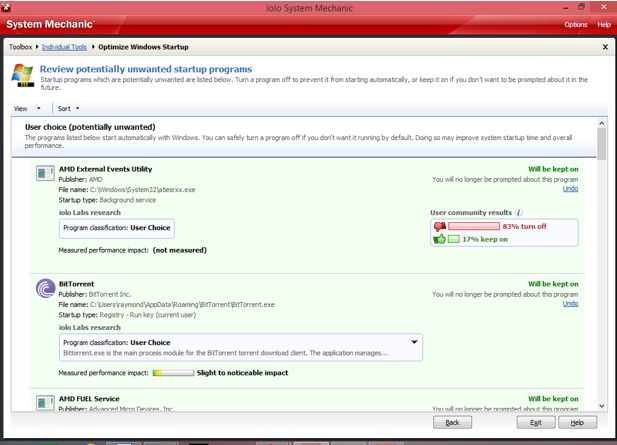Click 'Optimize Windows Startup' breadcrumb text
Screen dimensions: 617x445
143,47
